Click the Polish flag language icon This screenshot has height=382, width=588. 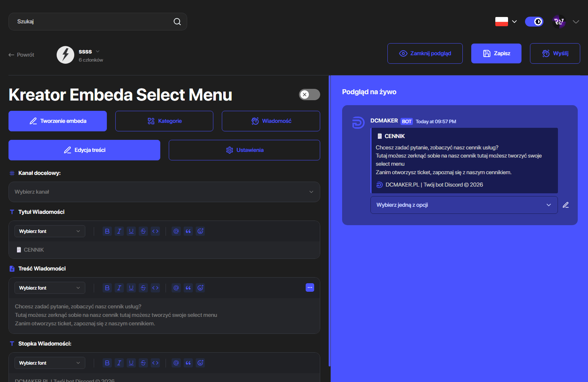(502, 22)
